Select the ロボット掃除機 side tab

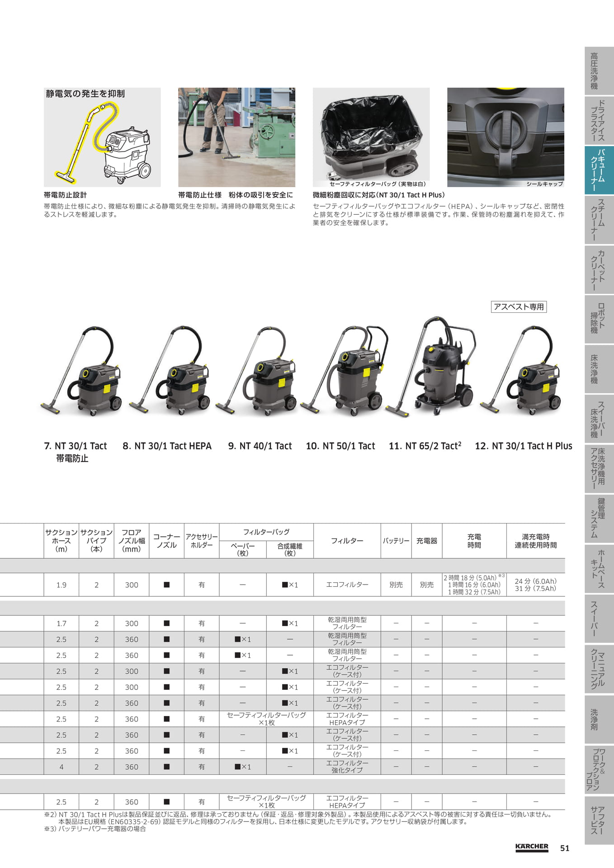click(x=599, y=320)
